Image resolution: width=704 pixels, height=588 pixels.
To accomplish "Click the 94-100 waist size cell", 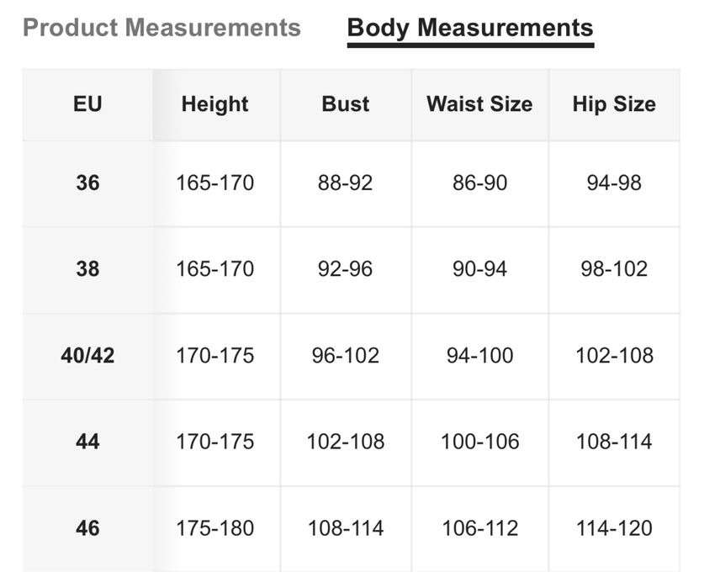I will tap(479, 355).
